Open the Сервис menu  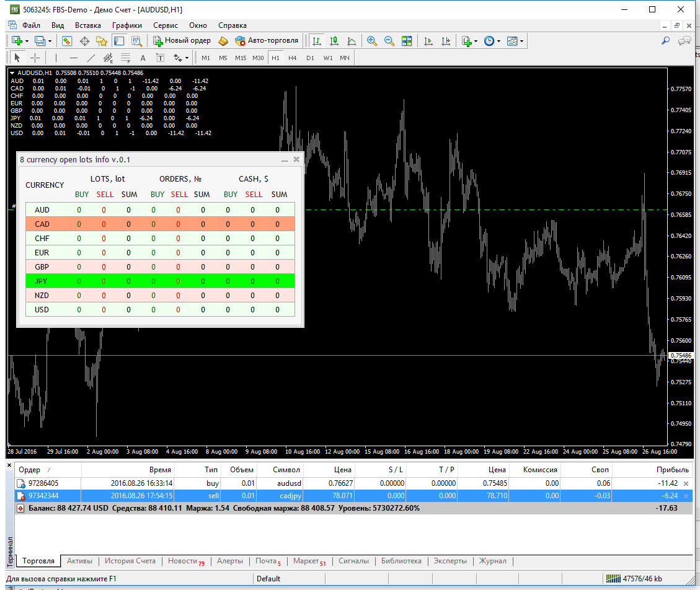(165, 25)
